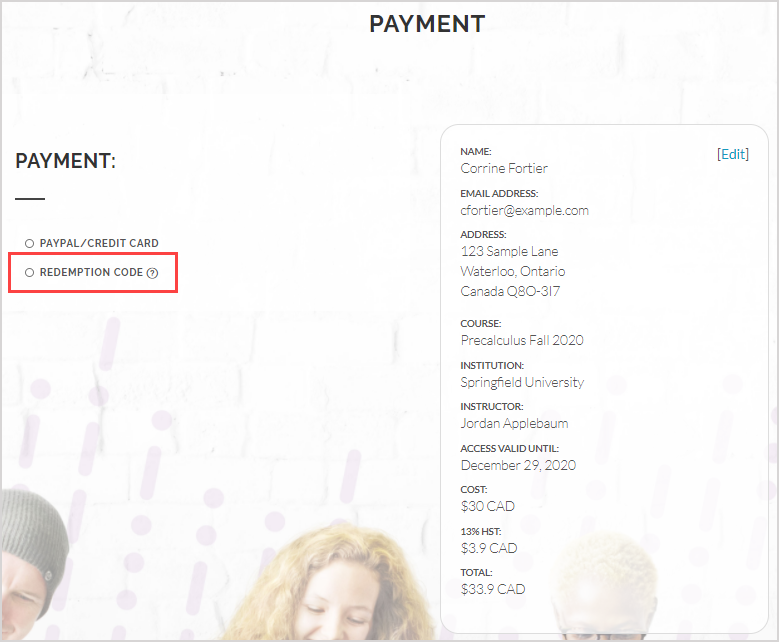Click the centered PAYMENT page title

427,24
